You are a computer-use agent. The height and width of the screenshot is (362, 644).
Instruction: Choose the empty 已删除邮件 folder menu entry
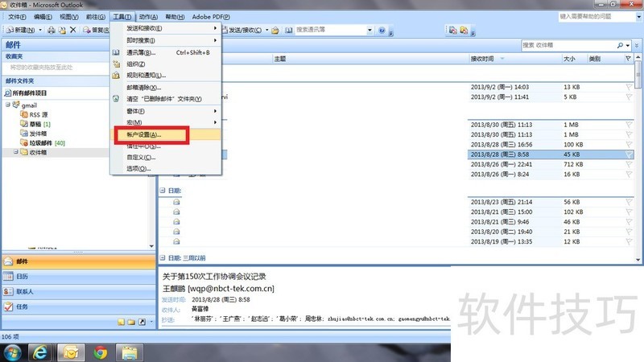click(166, 99)
